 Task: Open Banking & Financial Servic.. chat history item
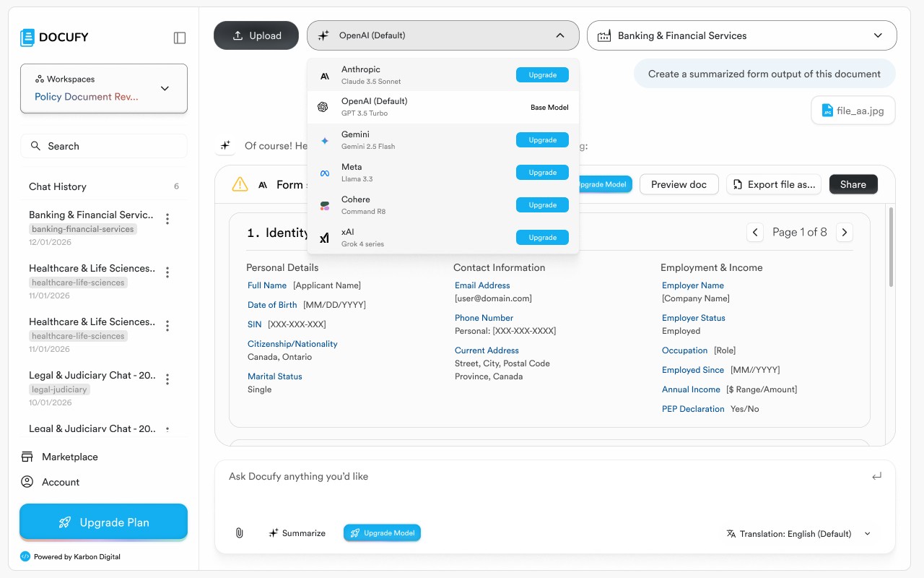pos(91,215)
